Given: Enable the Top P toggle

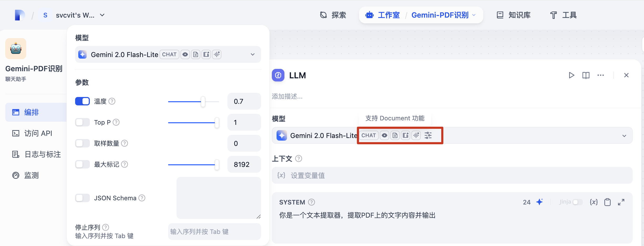Looking at the screenshot, I should [82, 122].
